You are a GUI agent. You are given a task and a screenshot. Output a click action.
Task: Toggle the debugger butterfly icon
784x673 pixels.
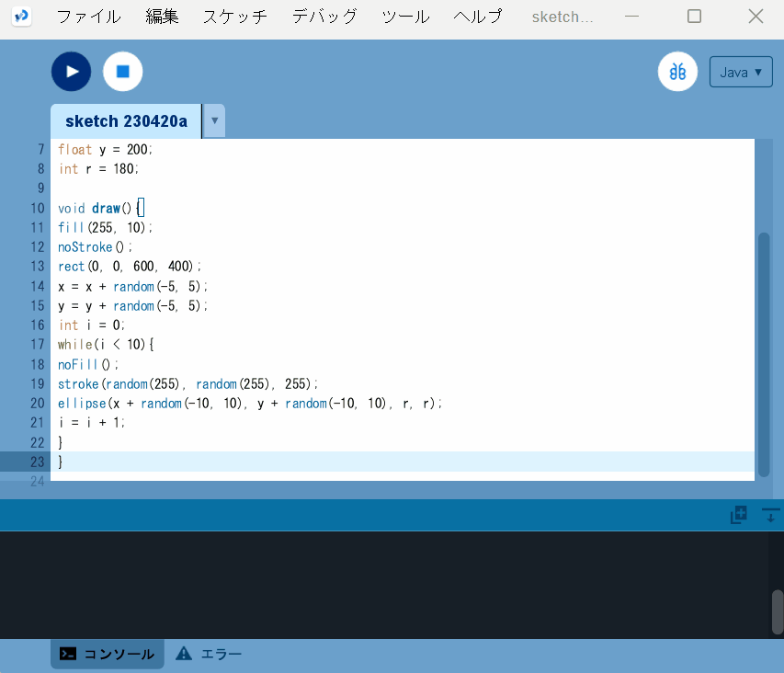677,72
